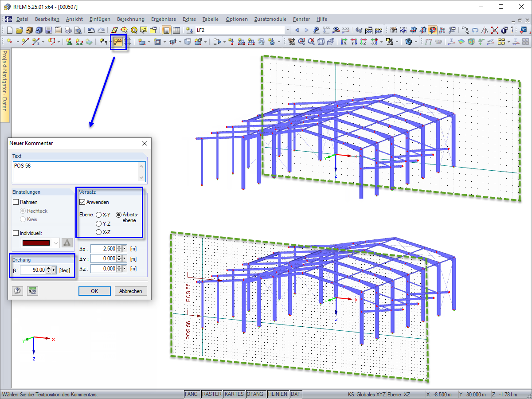The image size is (532, 399).
Task: Click the Abbrechen button
Action: (x=131, y=291)
